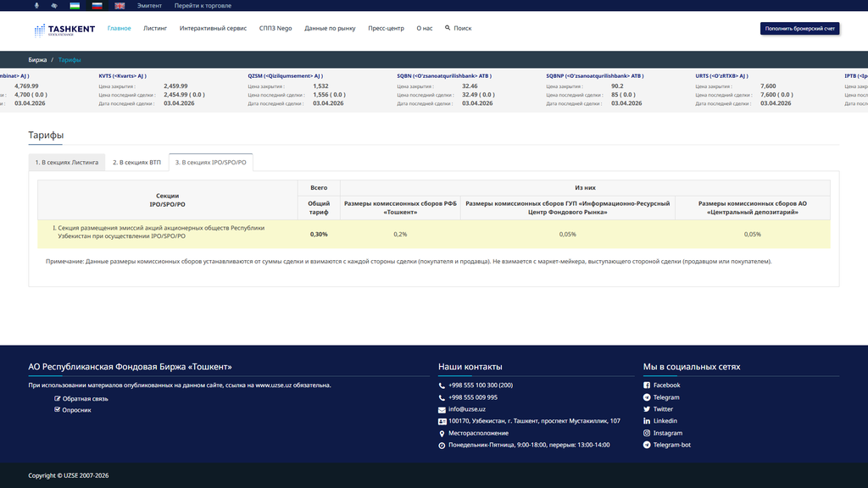The height and width of the screenshot is (488, 868).
Task: Open the Linkedin link text
Action: click(665, 421)
